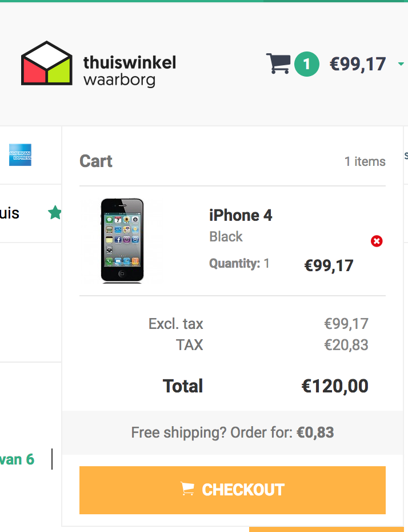Collapse cart dropdown using green arrow
The width and height of the screenshot is (408, 532).
click(x=401, y=64)
